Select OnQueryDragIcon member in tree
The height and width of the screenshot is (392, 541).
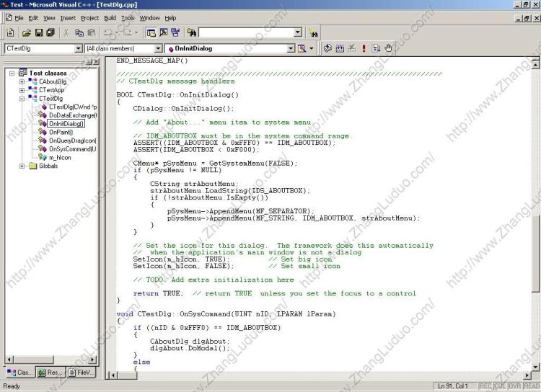tap(73, 141)
